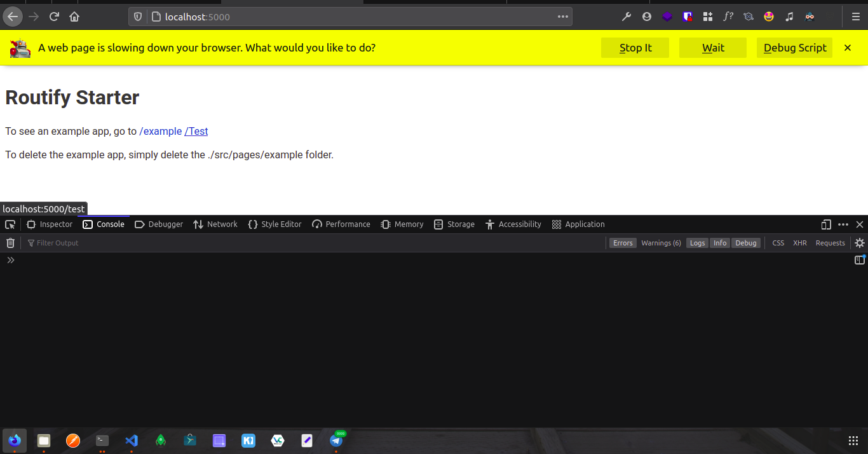Enable the XHR console filter
This screenshot has width=868, height=454.
(799, 242)
